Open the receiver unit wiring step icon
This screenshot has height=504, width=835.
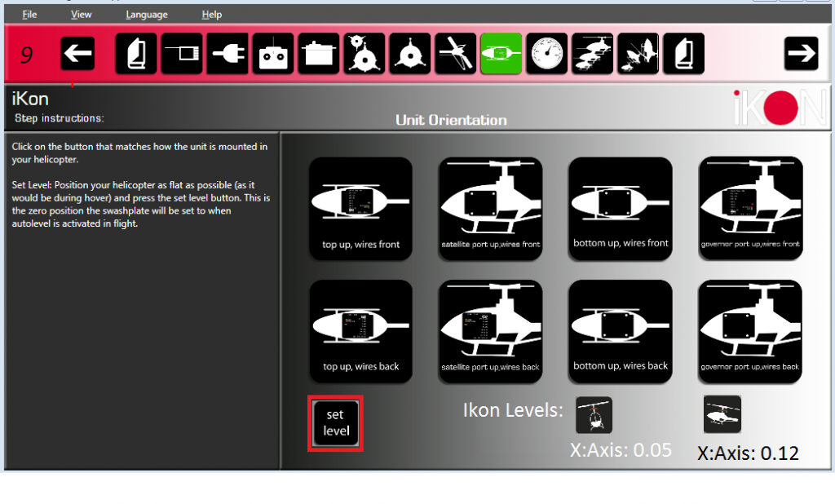pyautogui.click(x=182, y=53)
